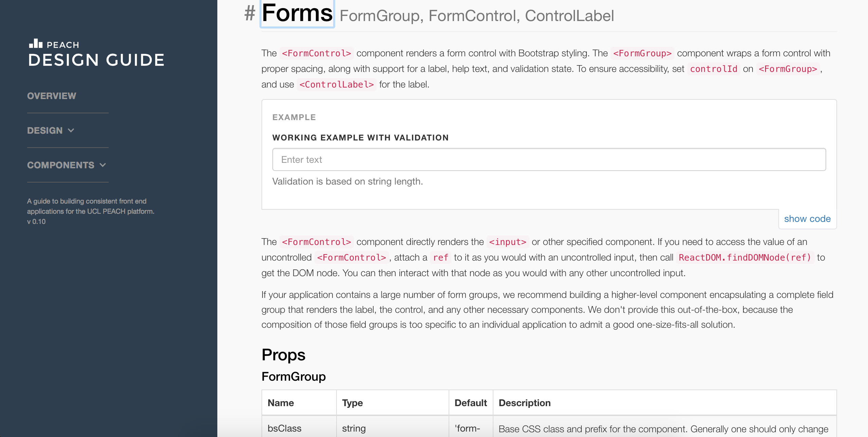Click the Name column header
The height and width of the screenshot is (437, 868).
[x=281, y=403]
